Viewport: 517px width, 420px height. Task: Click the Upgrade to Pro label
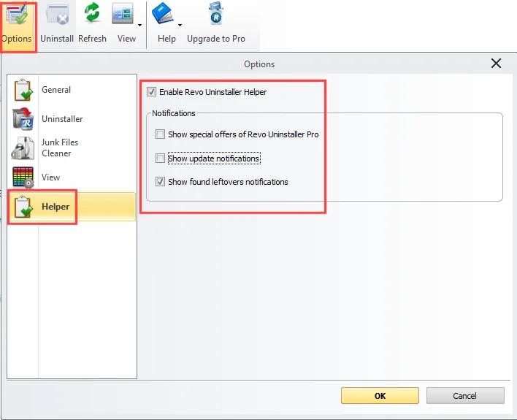(x=216, y=39)
